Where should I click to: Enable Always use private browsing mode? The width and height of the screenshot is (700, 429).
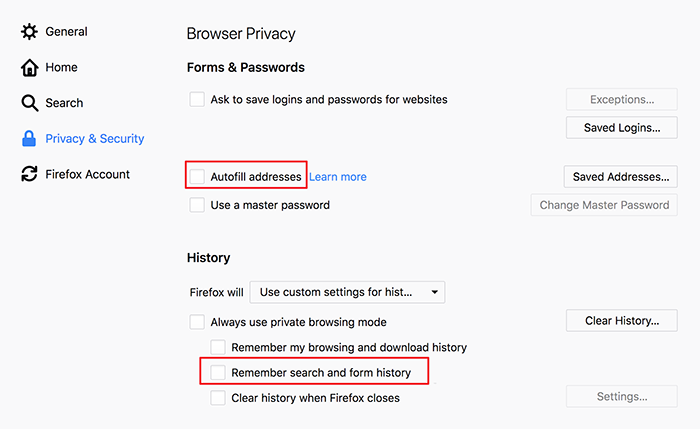197,322
